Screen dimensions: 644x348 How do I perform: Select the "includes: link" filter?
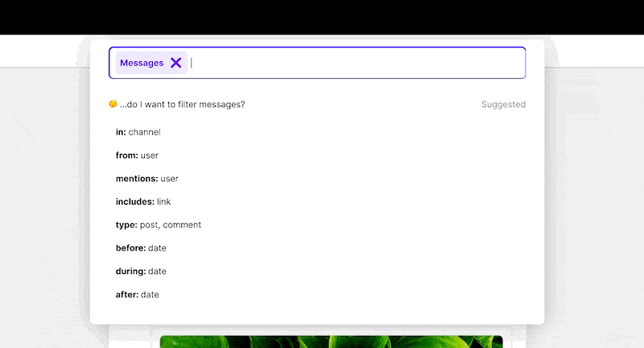(143, 201)
